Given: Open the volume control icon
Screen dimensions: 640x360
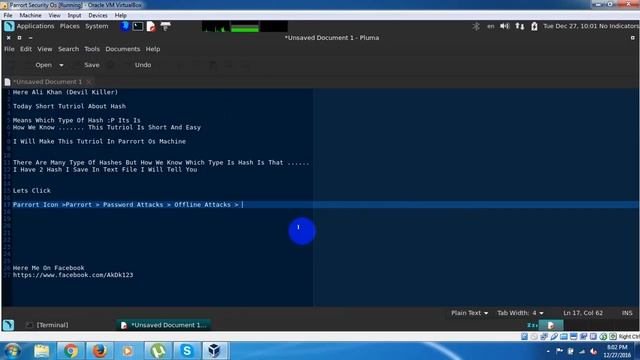Looking at the screenshot, I should pos(505,26).
